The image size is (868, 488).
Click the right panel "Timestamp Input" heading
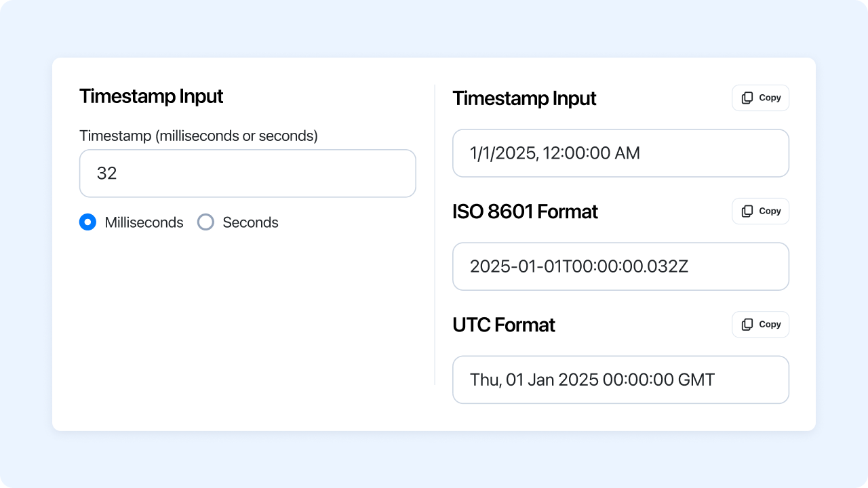coord(524,98)
